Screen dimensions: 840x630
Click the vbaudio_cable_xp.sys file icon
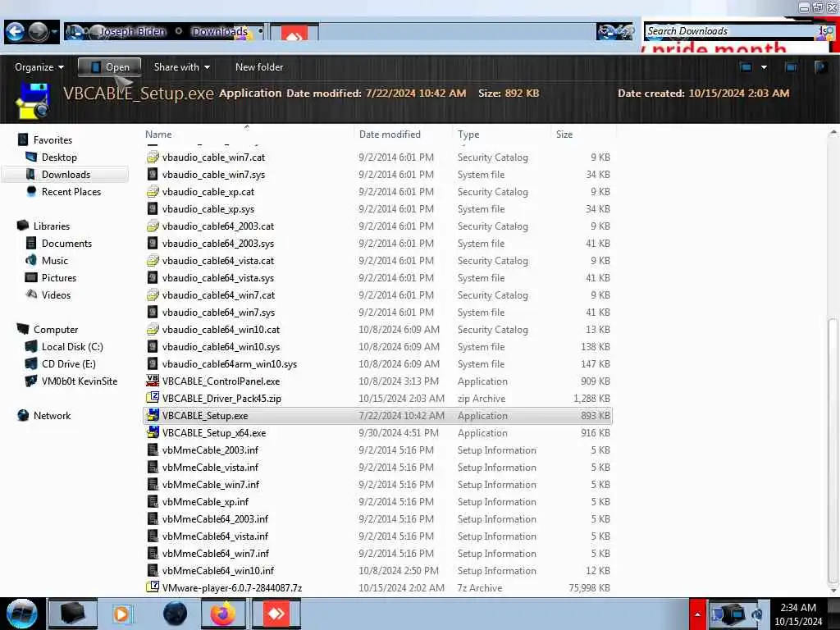(153, 209)
